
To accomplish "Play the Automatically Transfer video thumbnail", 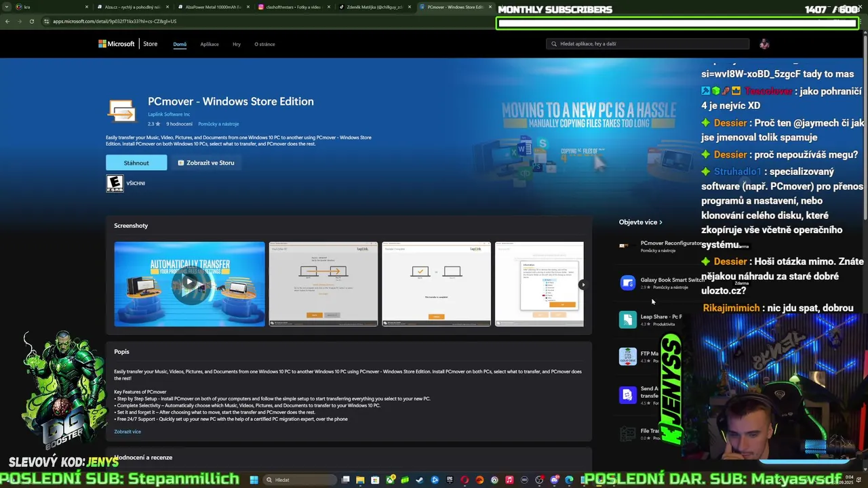I will click(x=190, y=284).
